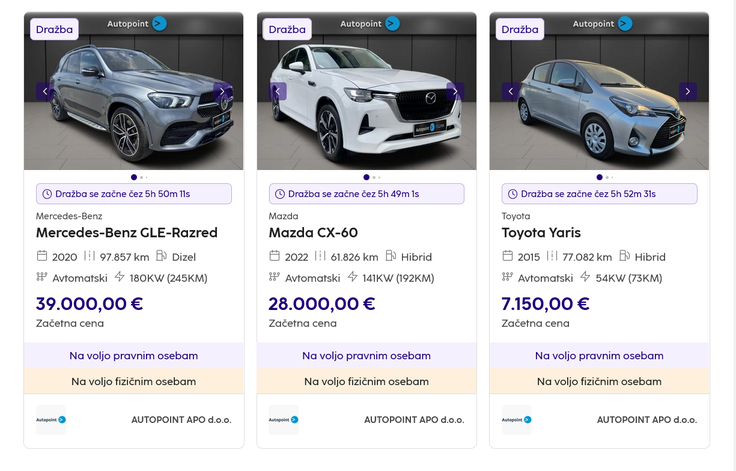
Task: Show previous photo of Mazda CX-60
Action: [x=277, y=91]
